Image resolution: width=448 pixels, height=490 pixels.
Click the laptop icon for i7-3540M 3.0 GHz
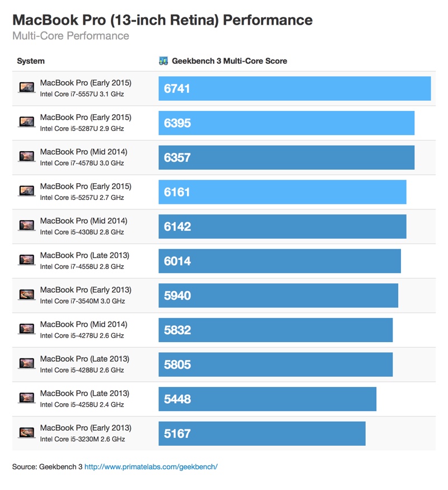(26, 295)
